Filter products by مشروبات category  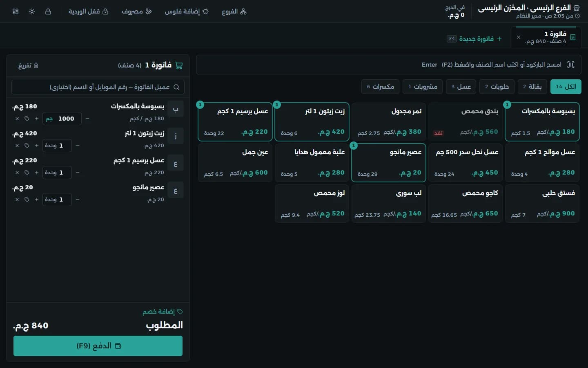pos(423,87)
